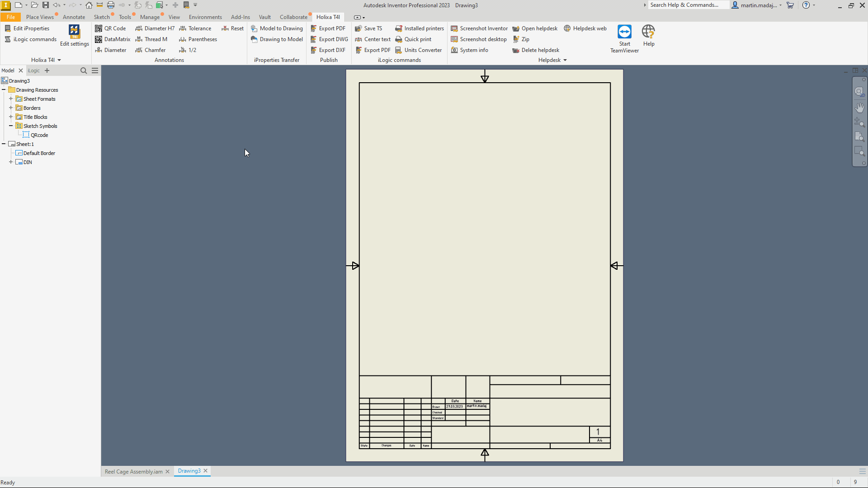Click Model to Drawing button
The image size is (868, 488).
[x=277, y=28]
